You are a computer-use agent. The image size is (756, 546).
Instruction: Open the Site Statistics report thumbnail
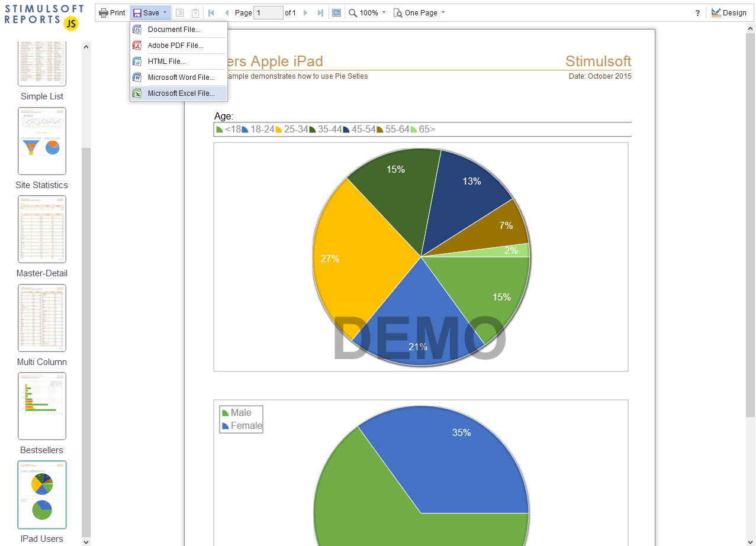tap(41, 141)
